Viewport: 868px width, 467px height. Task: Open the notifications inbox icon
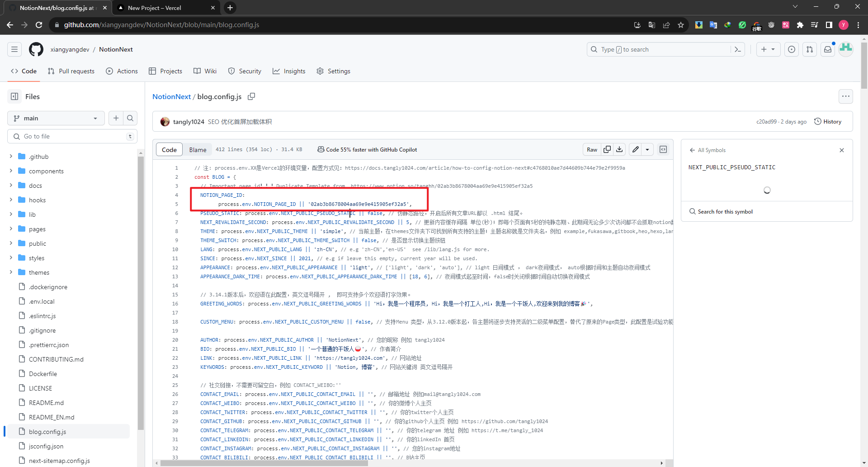828,49
